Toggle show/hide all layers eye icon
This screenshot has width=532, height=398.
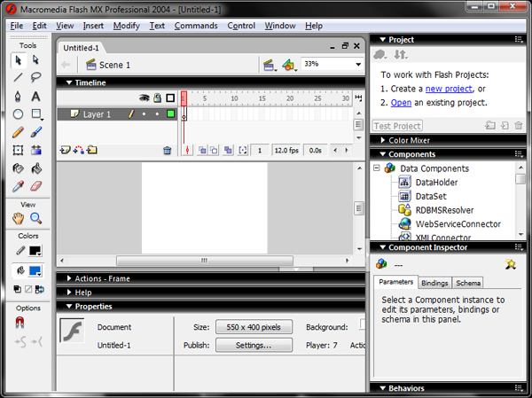(x=145, y=98)
